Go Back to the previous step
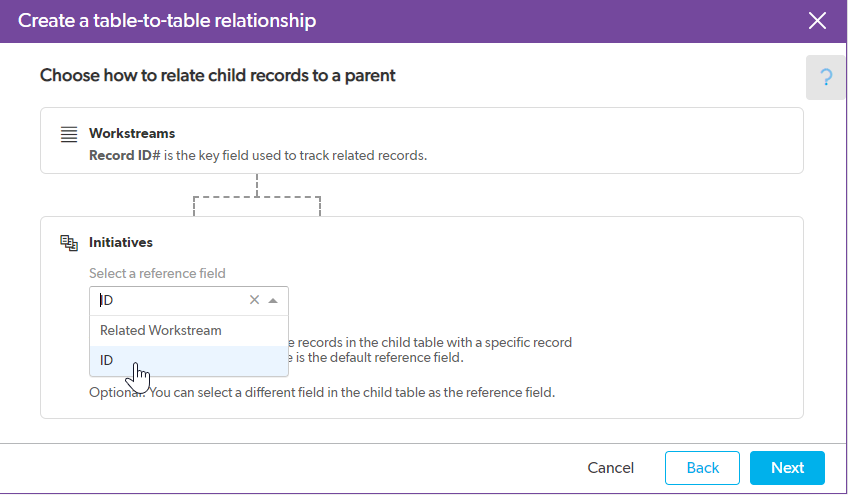The height and width of the screenshot is (495, 848). (702, 467)
